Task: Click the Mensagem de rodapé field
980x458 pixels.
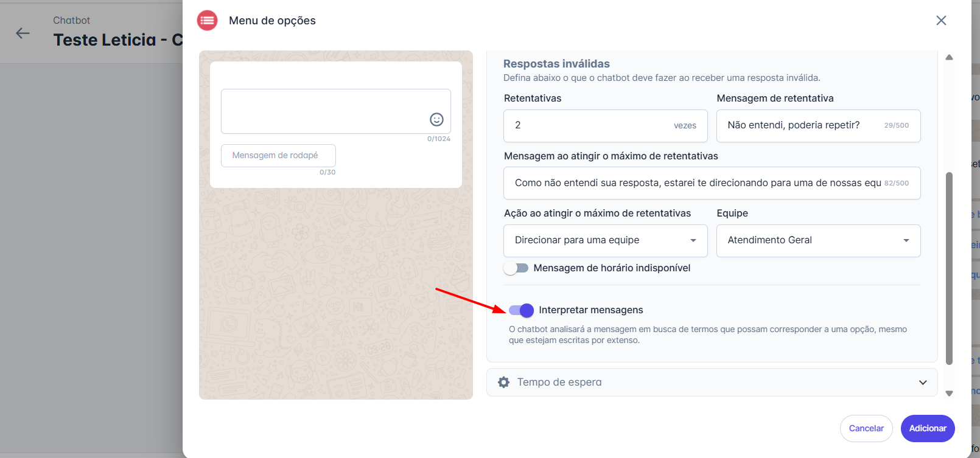Action: click(x=278, y=156)
